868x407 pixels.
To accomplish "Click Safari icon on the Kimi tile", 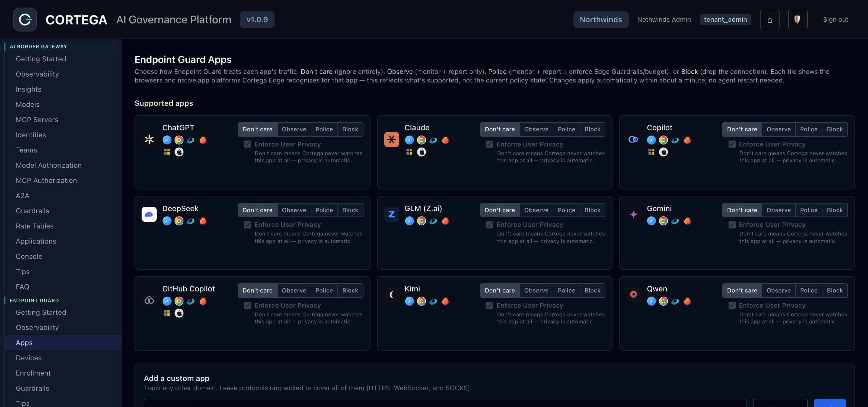I will coord(409,301).
